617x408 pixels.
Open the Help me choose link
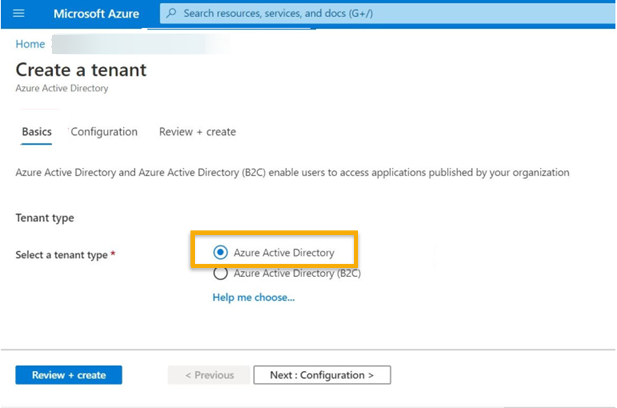pyautogui.click(x=253, y=297)
